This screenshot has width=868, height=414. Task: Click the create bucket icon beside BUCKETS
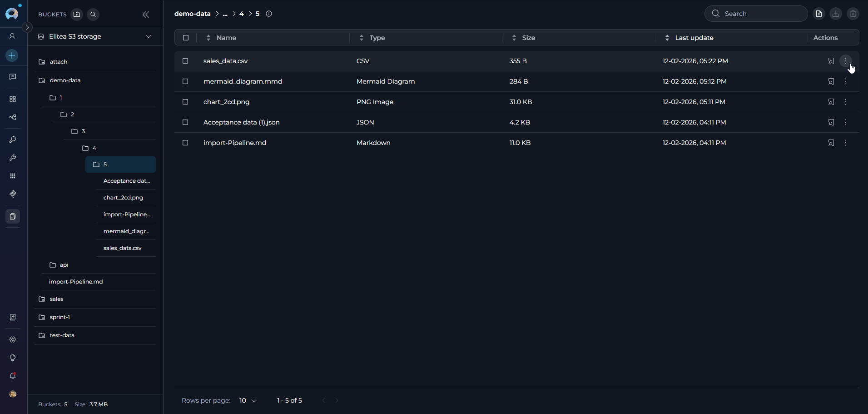tap(77, 15)
